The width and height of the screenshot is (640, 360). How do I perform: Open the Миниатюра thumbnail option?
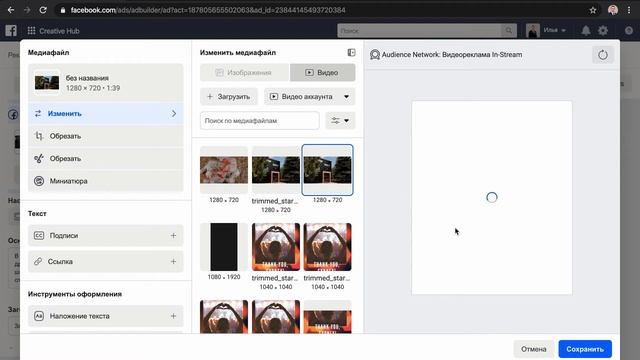(106, 181)
